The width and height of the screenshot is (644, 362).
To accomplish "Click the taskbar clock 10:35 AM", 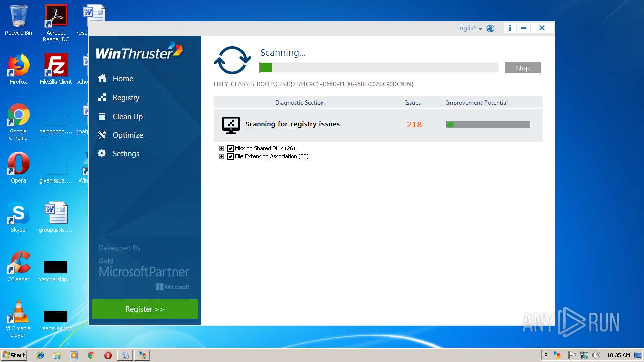I will 618,355.
